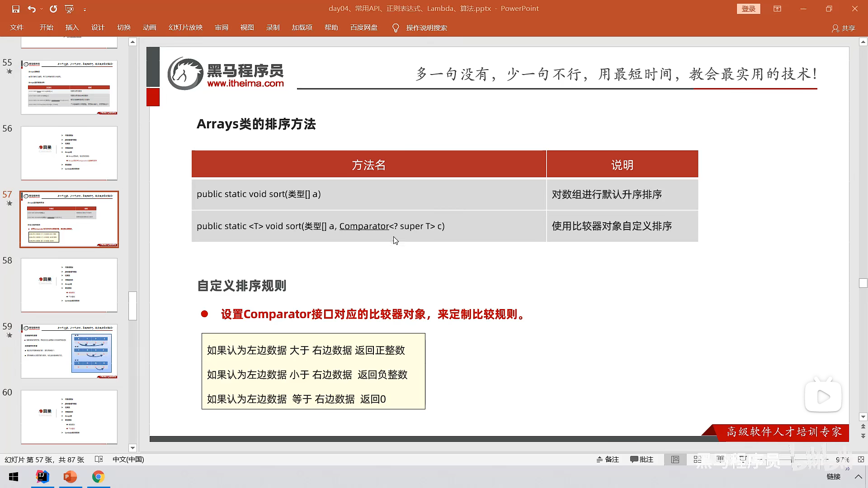The height and width of the screenshot is (488, 868).
Task: Toggle the 批注 comments pane
Action: pyautogui.click(x=642, y=460)
